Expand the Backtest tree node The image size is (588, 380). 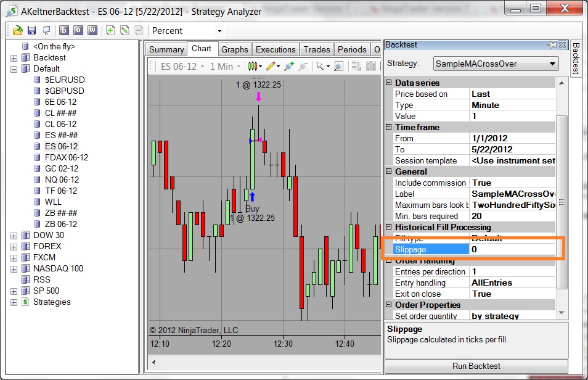pyautogui.click(x=14, y=58)
